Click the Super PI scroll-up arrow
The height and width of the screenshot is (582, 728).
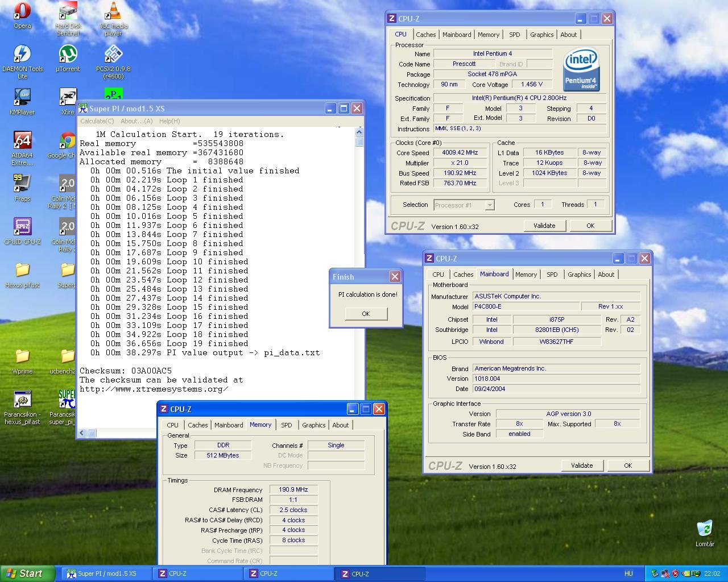click(x=359, y=132)
